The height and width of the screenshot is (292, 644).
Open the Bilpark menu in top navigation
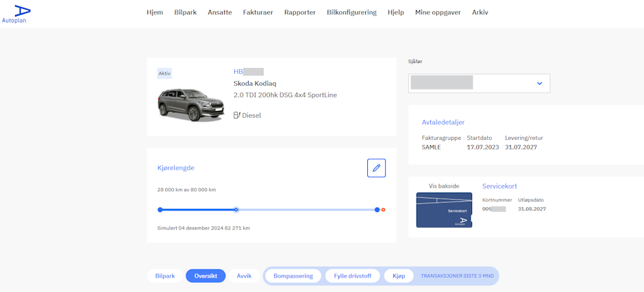click(x=186, y=12)
